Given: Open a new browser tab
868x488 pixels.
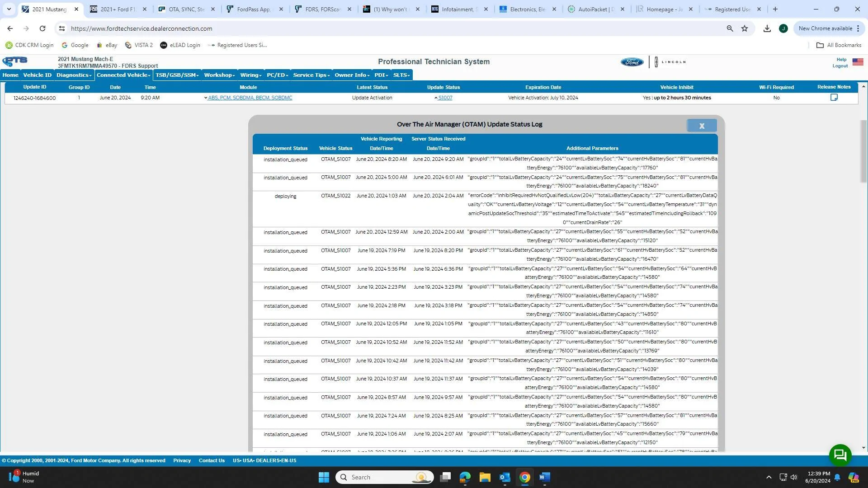Looking at the screenshot, I should pos(775,9).
